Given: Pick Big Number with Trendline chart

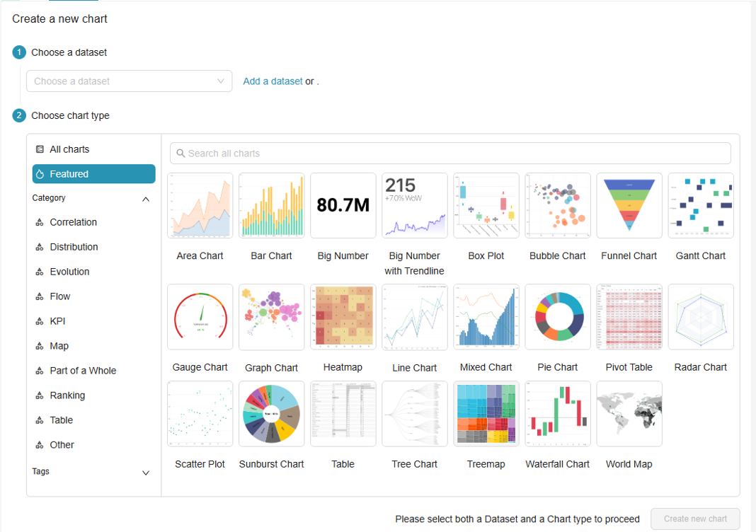Looking at the screenshot, I should pyautogui.click(x=415, y=206).
